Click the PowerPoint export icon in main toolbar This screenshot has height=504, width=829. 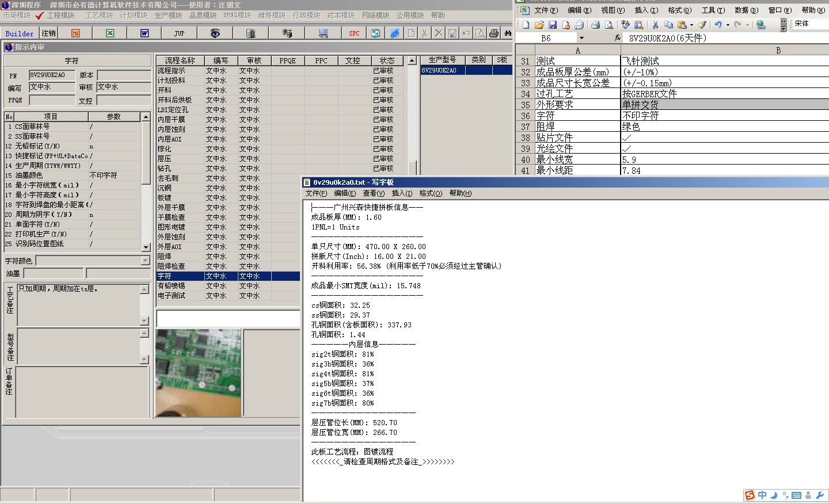click(75, 33)
